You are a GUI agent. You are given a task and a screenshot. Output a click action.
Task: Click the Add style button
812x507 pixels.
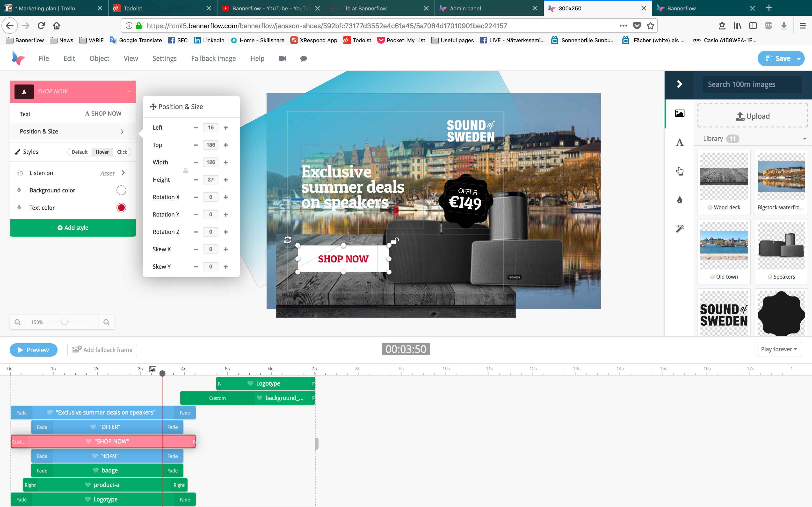pyautogui.click(x=73, y=228)
